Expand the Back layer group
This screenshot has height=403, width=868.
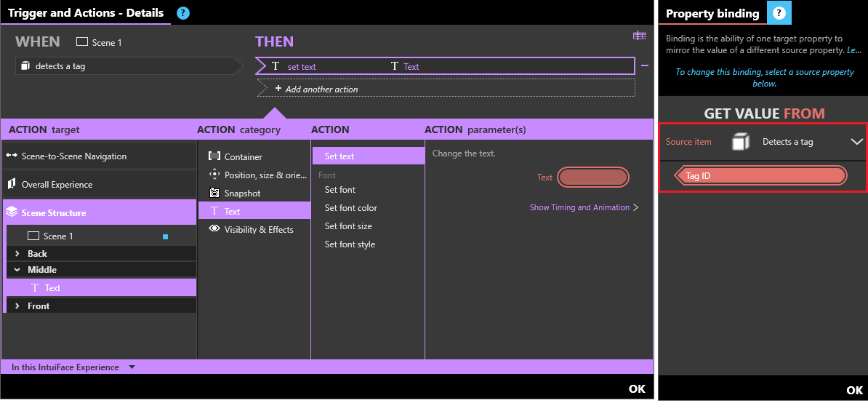(x=17, y=254)
